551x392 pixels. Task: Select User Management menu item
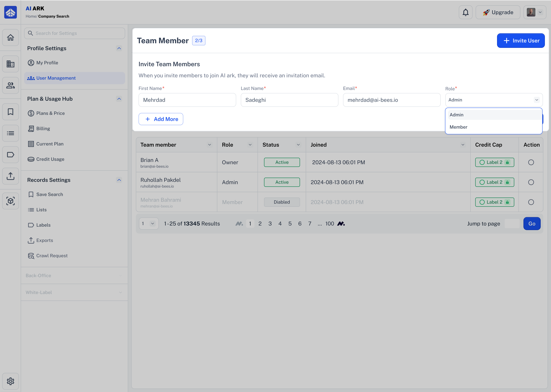click(75, 78)
